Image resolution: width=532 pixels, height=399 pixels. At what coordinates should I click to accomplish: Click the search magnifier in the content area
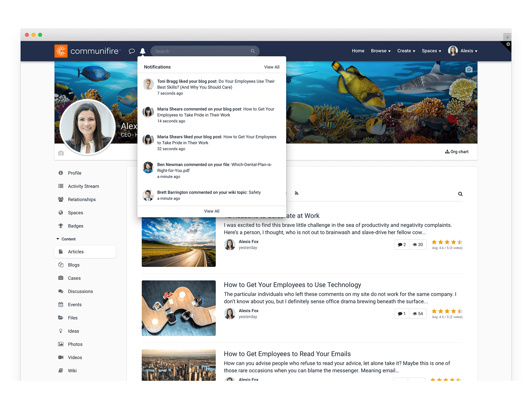tap(460, 194)
